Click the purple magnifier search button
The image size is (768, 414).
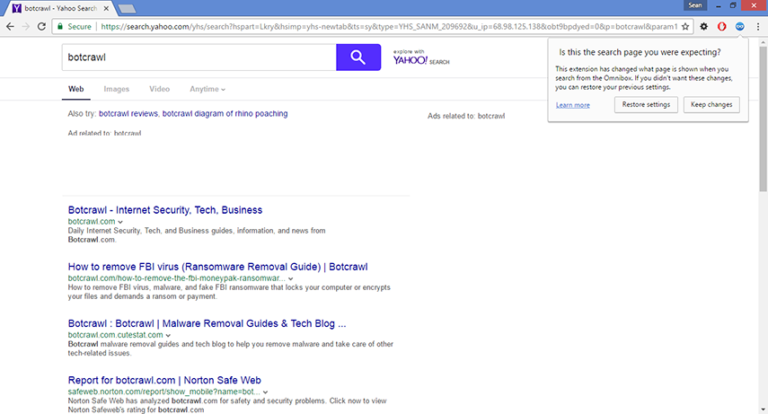(x=358, y=57)
